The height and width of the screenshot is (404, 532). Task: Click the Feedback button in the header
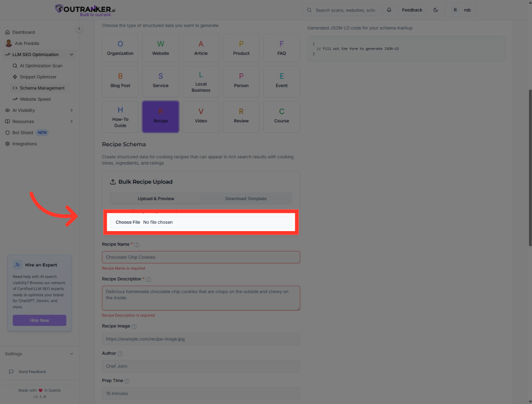tap(412, 10)
